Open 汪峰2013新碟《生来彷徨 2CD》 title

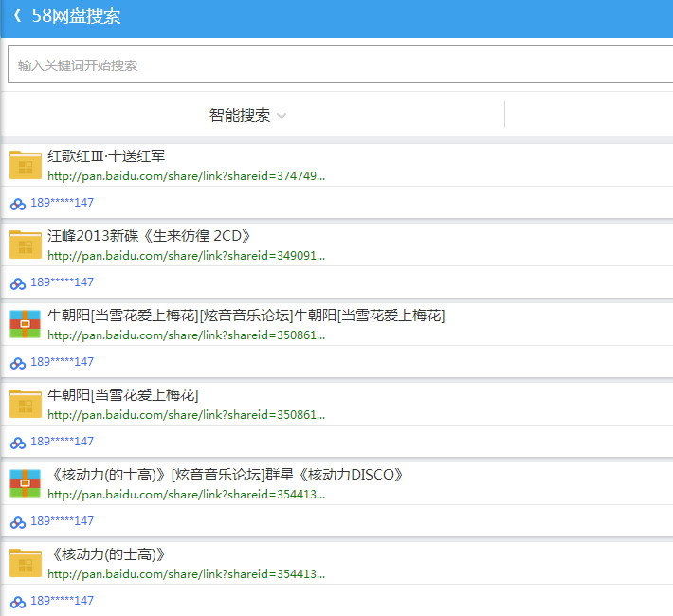[x=149, y=236]
